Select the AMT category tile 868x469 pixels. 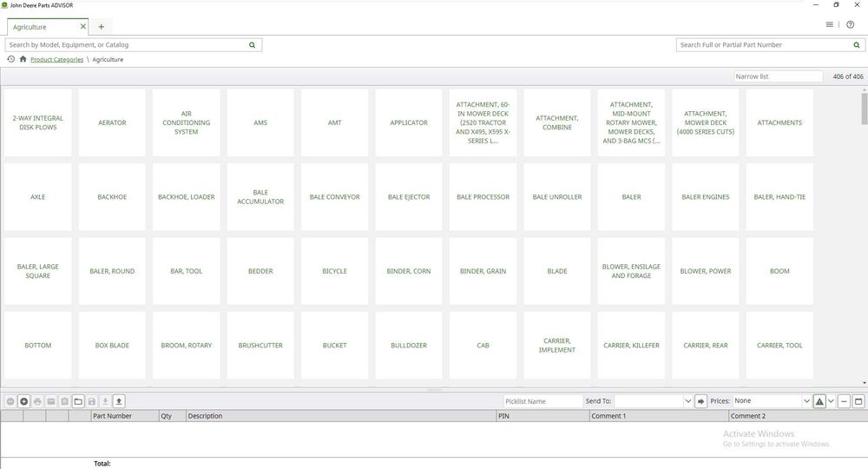pos(334,122)
